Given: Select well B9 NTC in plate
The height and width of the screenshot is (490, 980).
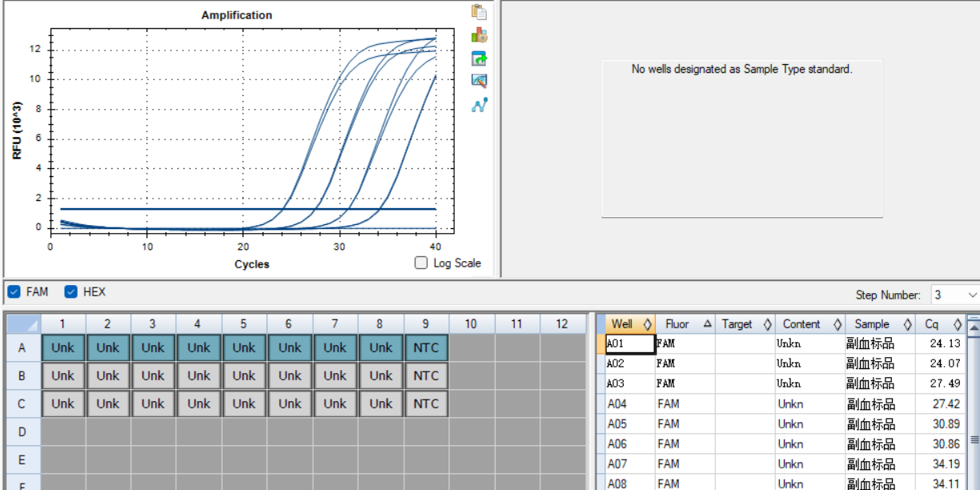Looking at the screenshot, I should pos(426,376).
